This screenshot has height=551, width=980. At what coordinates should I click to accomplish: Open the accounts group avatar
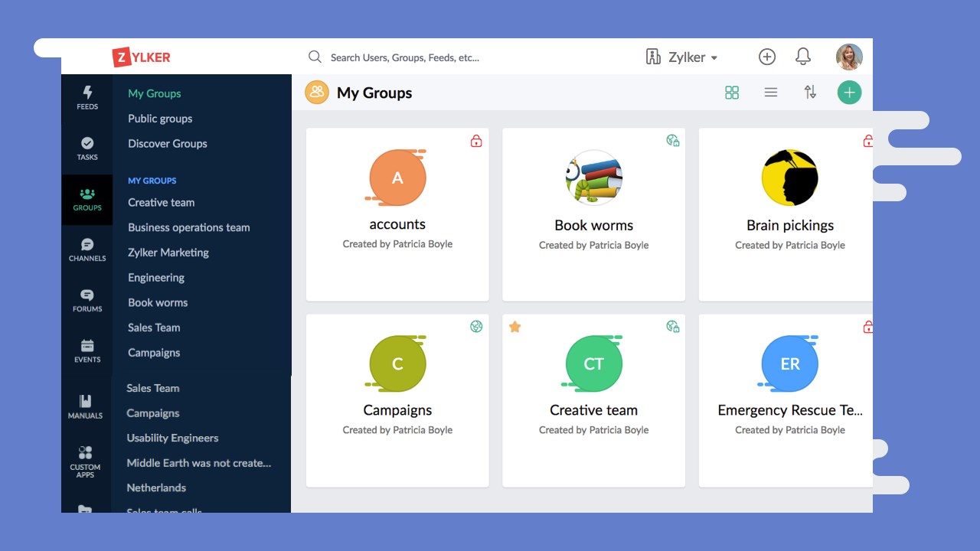397,178
